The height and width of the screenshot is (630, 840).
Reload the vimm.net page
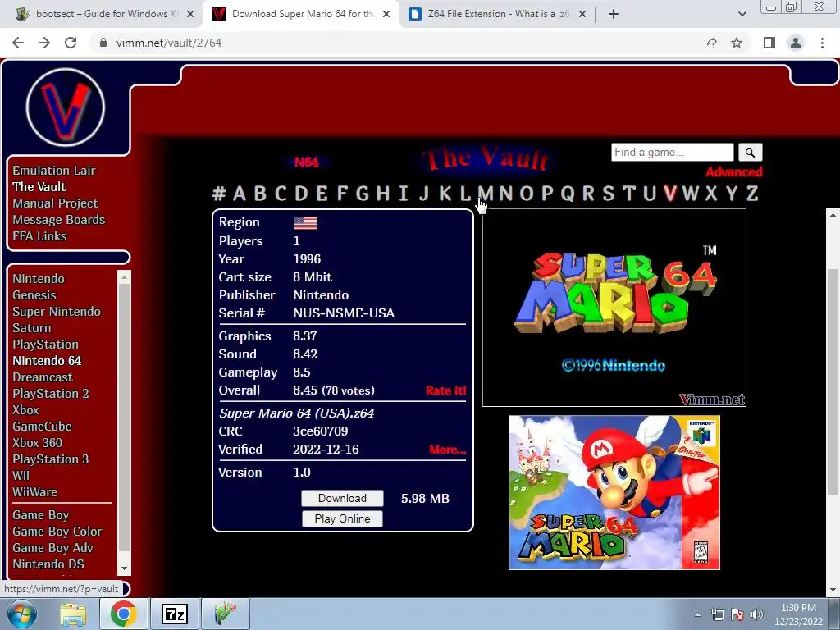[x=71, y=43]
